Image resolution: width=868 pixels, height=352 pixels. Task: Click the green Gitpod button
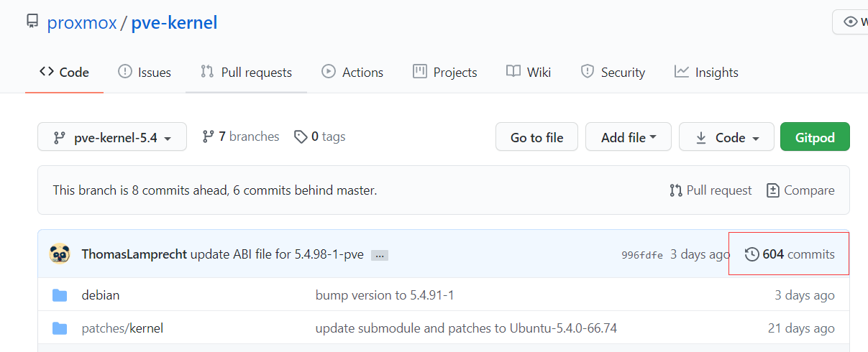click(x=815, y=136)
